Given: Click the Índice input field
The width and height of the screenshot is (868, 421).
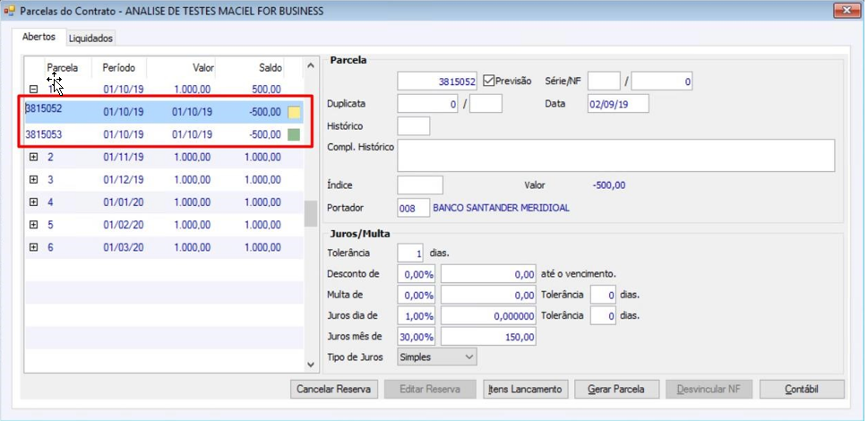Looking at the screenshot, I should tap(420, 185).
